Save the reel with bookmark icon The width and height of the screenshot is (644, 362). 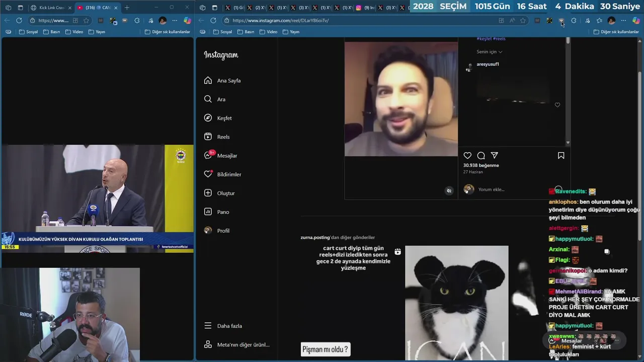tap(561, 156)
